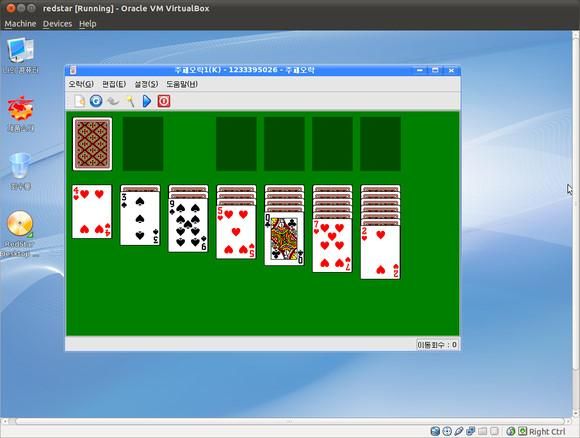Click the Right Ctrl host key label

[547, 432]
